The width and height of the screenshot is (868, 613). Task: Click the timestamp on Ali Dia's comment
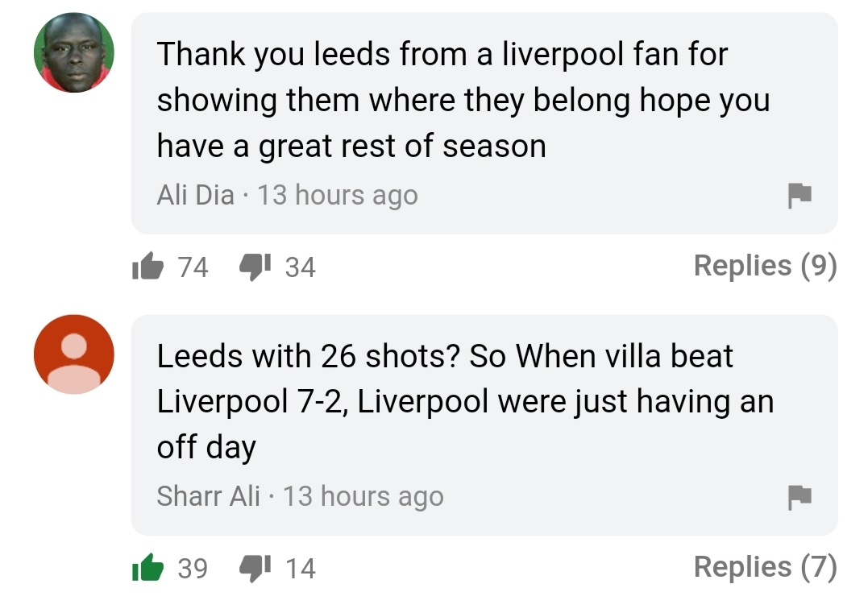[338, 195]
